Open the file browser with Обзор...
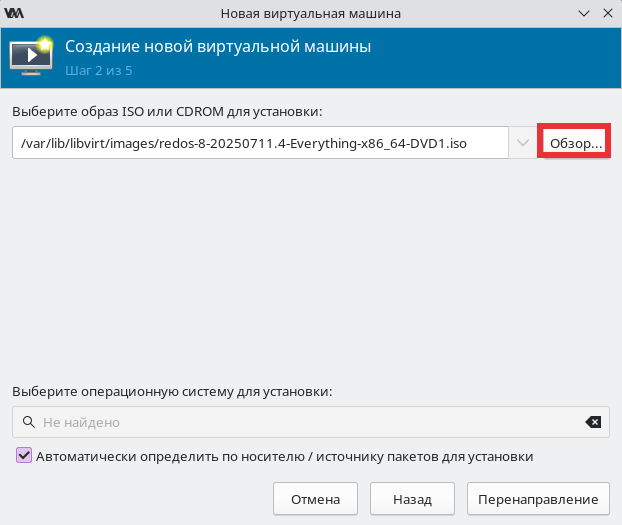This screenshot has width=622, height=525. click(x=576, y=143)
